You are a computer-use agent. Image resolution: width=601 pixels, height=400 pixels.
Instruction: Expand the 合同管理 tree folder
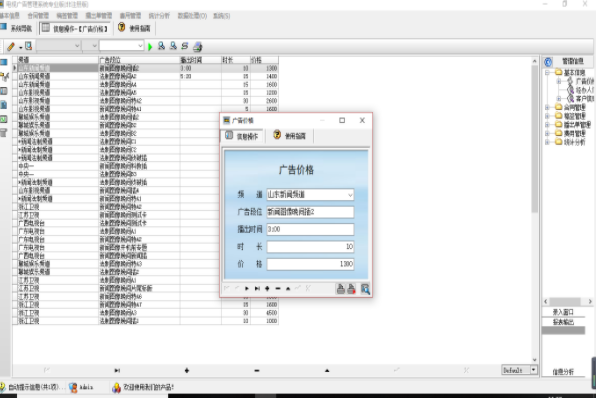[547, 107]
